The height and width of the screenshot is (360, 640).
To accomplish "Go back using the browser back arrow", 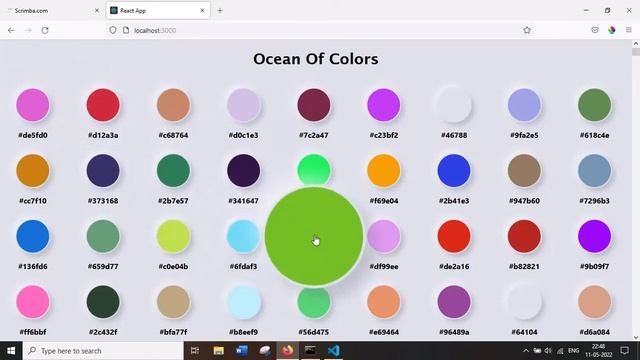I will click(11, 30).
